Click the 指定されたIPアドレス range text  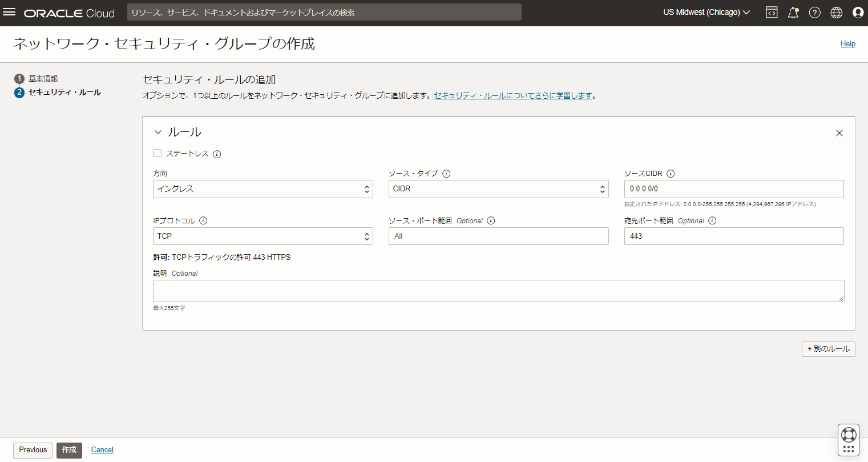[720, 204]
